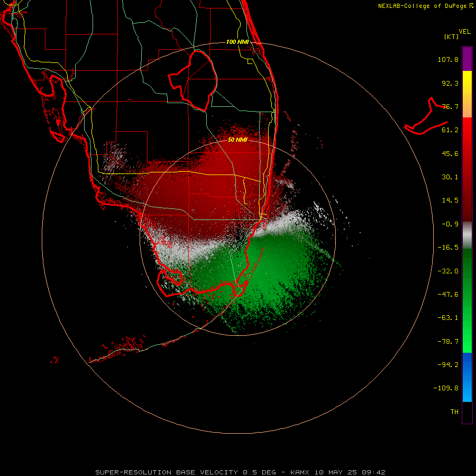Click the VEL label above the color scale
The height and width of the screenshot is (476, 476).
464,32
